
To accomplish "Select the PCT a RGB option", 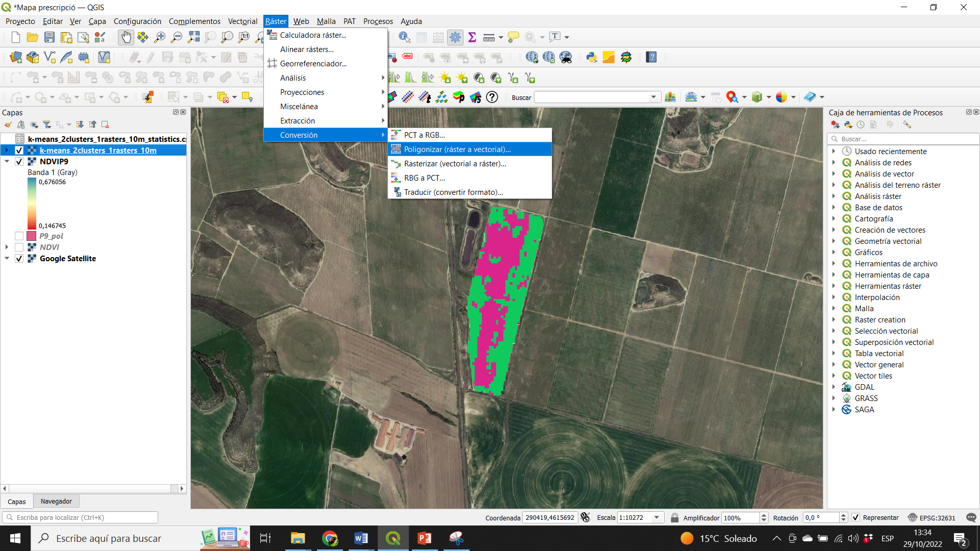I will pos(470,135).
